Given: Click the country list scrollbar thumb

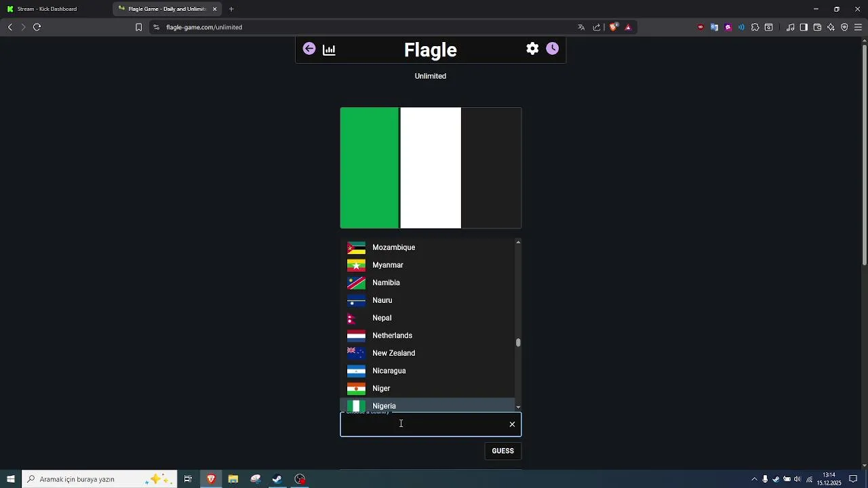Looking at the screenshot, I should [x=518, y=343].
